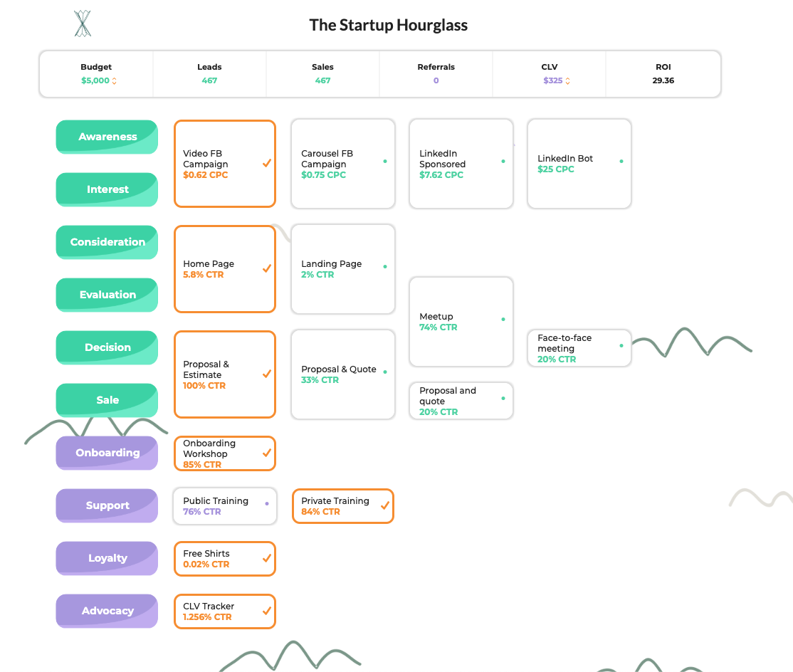Click the checkmark on Proposal & Estimate
793x672 pixels.
coord(266,373)
